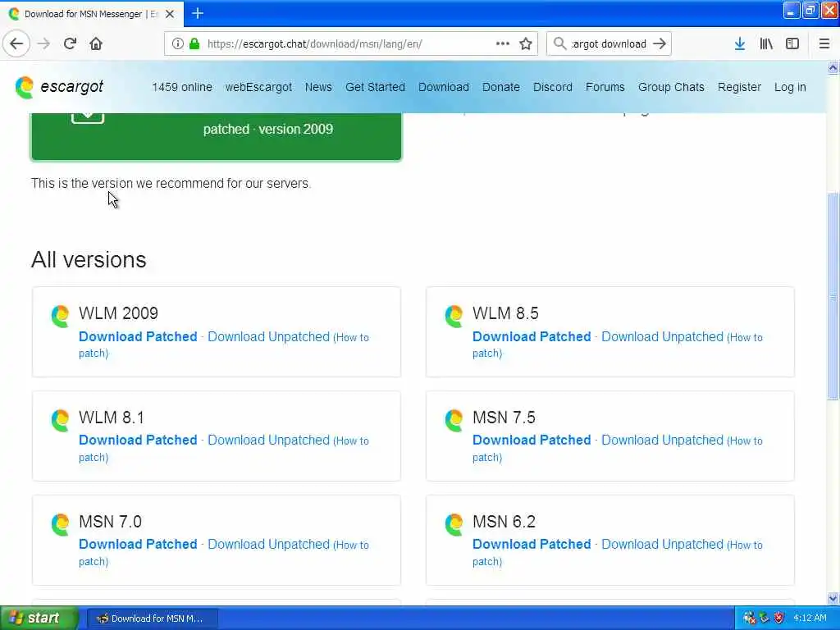Viewport: 840px width, 630px height.
Task: Select the Firefox taskbar button
Action: (152, 619)
